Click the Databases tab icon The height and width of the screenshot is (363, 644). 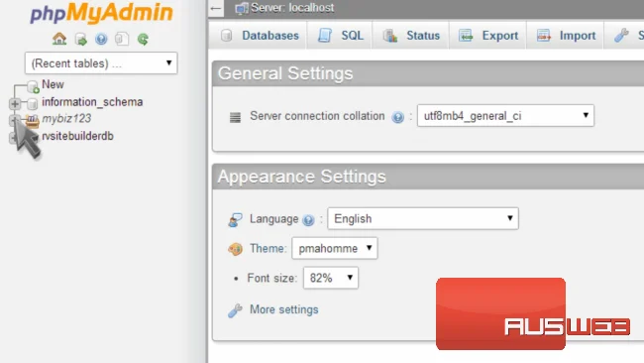pos(226,36)
